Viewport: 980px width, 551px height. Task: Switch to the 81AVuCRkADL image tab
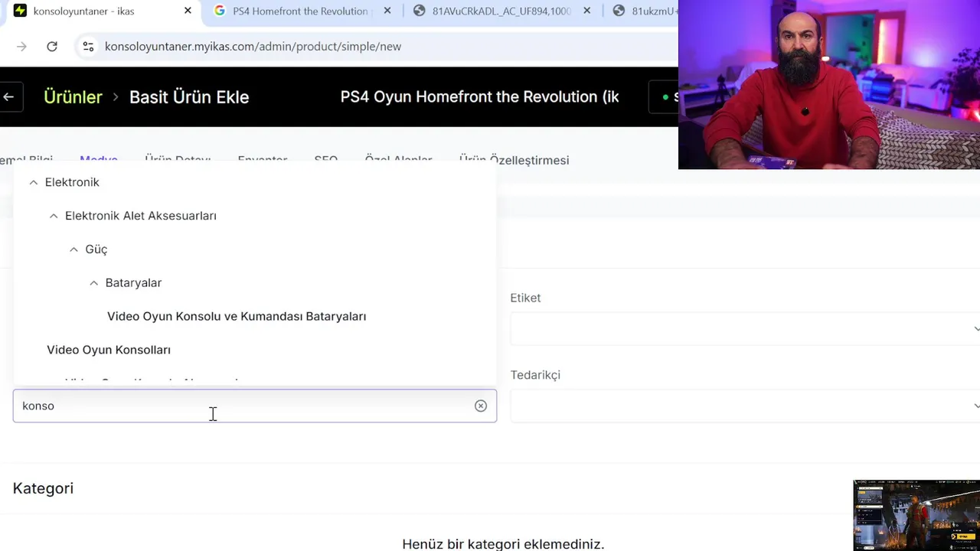(501, 11)
